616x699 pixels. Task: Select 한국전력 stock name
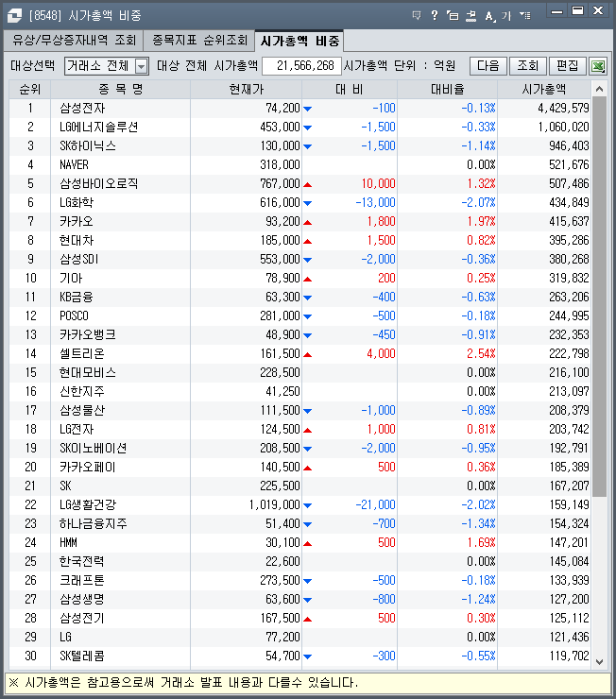pyautogui.click(x=82, y=561)
